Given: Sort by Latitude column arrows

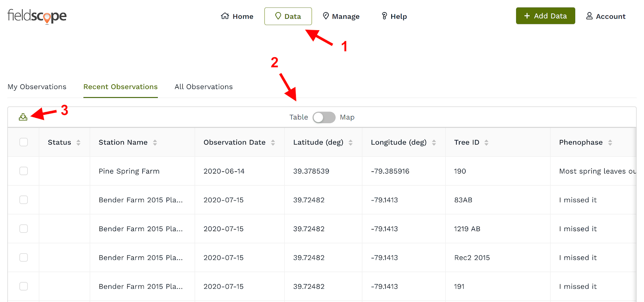Looking at the screenshot, I should [351, 143].
